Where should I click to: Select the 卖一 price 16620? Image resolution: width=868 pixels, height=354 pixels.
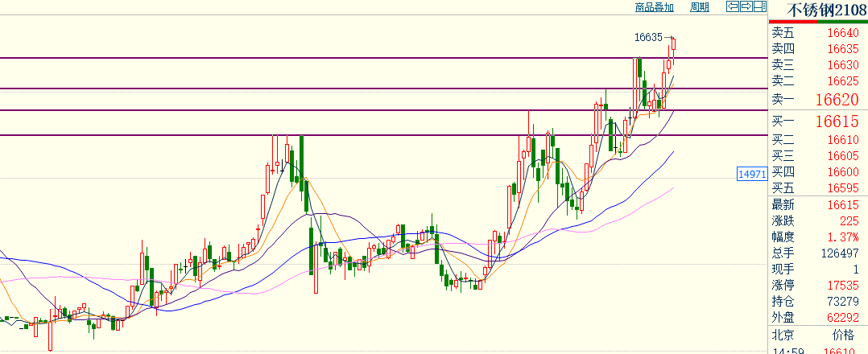coord(837,100)
